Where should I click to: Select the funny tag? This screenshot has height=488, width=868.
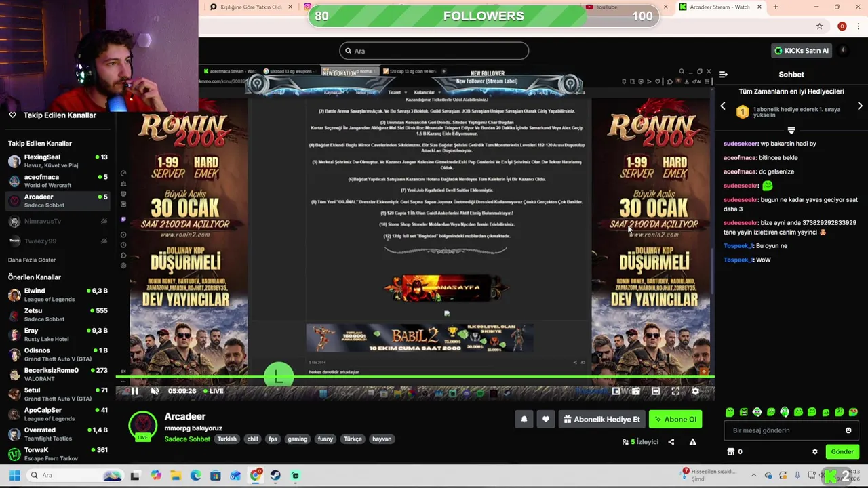[x=325, y=439]
